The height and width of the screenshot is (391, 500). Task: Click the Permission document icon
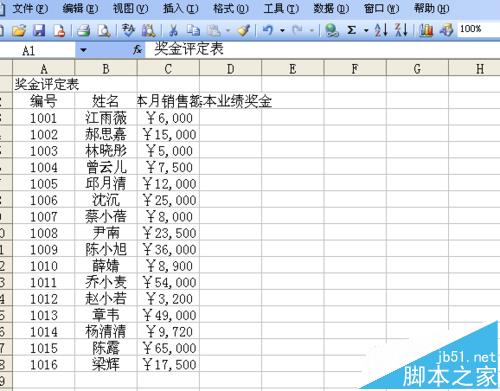coord(59,31)
